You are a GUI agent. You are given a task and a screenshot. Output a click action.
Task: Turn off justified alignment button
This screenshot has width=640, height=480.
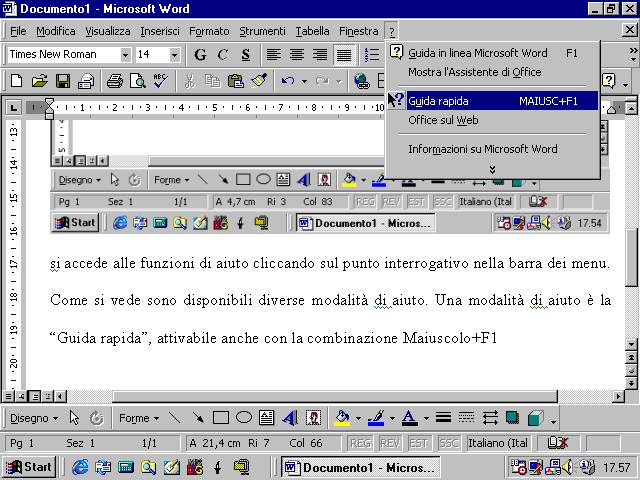pyautogui.click(x=344, y=55)
